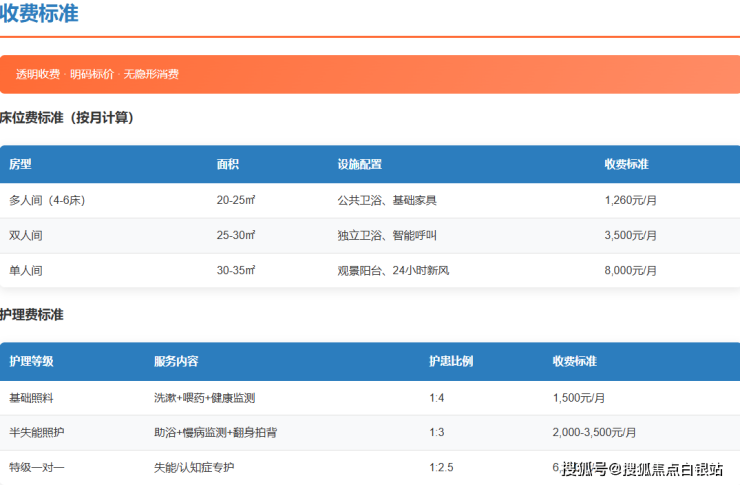Viewport: 740px width, 485px height.
Task: Select the 基础照料 row label
Action: tap(31, 397)
